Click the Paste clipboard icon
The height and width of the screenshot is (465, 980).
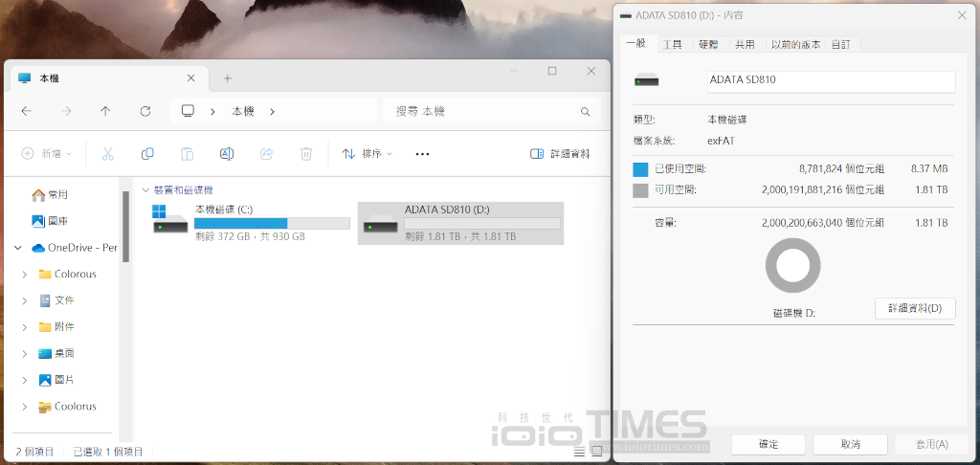188,153
